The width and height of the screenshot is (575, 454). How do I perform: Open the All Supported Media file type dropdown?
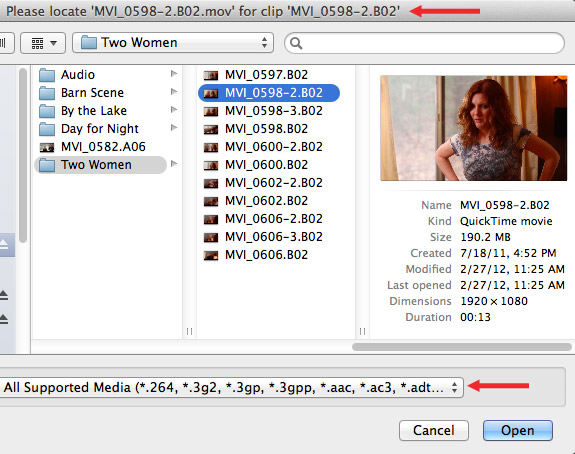(x=231, y=387)
